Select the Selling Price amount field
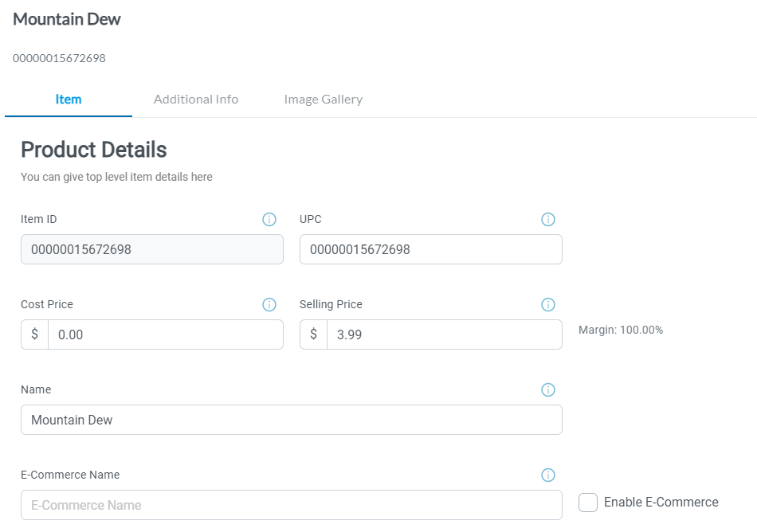This screenshot has height=532, width=757. (445, 334)
